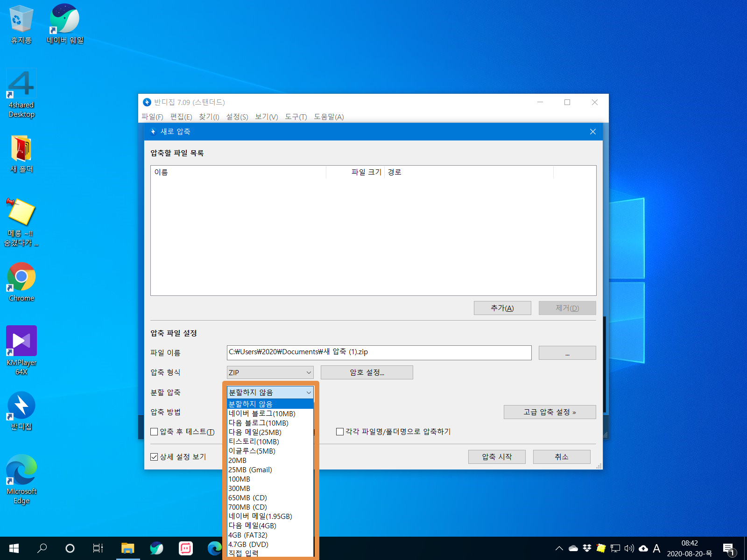Pick 300MB split size
Image resolution: width=747 pixels, height=560 pixels.
270,488
